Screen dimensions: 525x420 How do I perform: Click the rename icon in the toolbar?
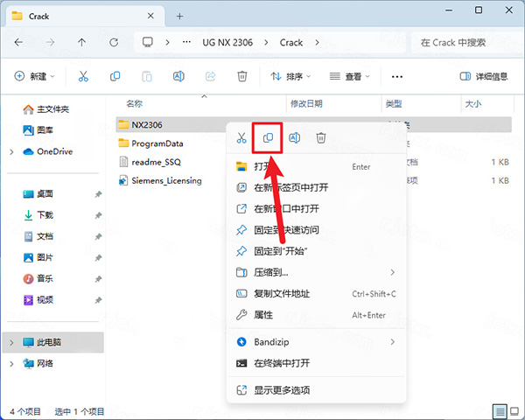tap(178, 76)
